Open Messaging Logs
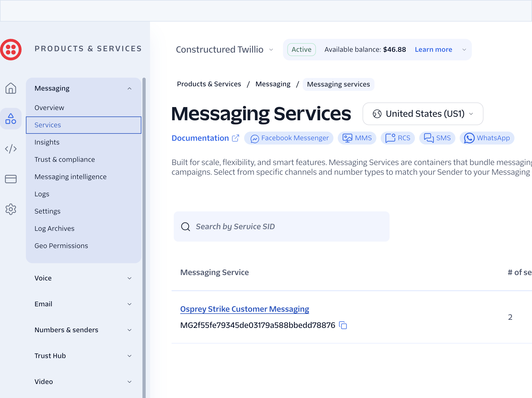532x398 pixels. pyautogui.click(x=84, y=194)
